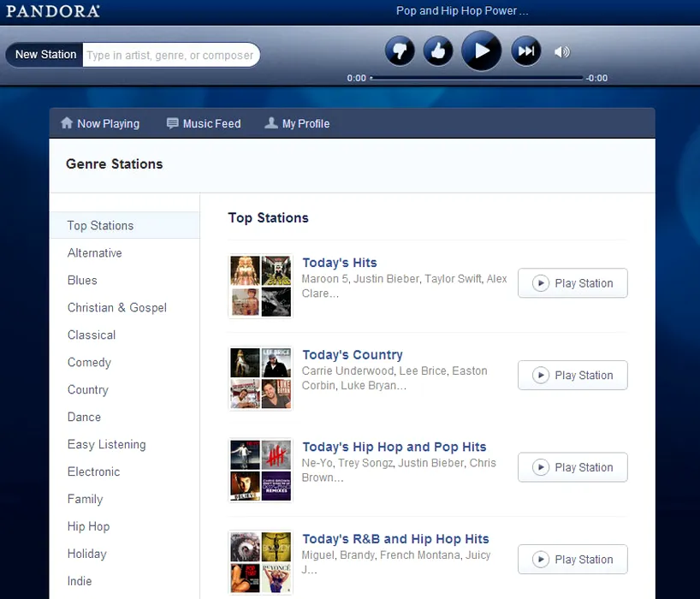Play Today's R&B and Hip Hop Hits station
The height and width of the screenshot is (599, 700).
572,560
